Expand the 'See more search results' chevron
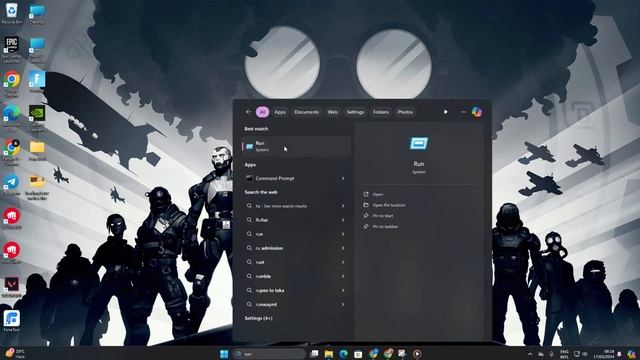The height and width of the screenshot is (360, 640). coord(343,206)
